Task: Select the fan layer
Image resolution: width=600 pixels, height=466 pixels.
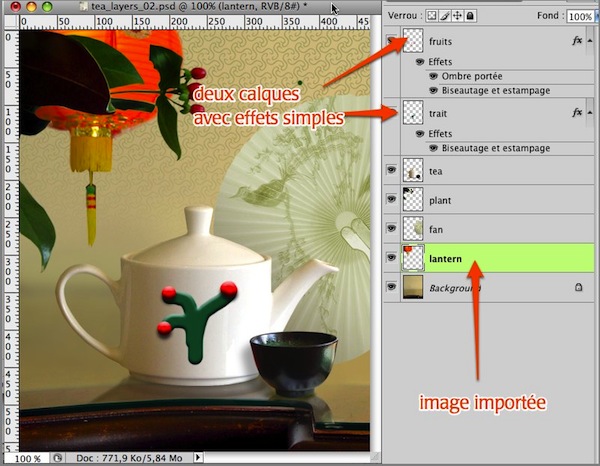Action: pos(480,229)
